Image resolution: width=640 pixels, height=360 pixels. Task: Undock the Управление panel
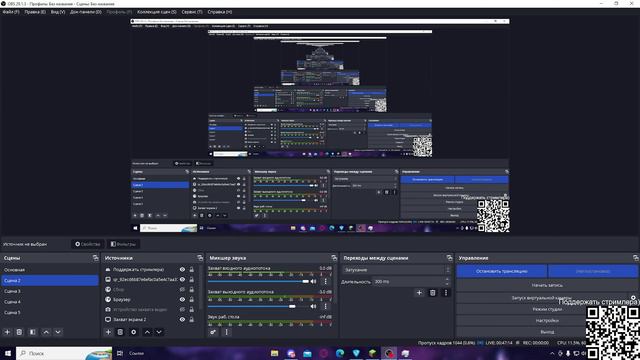tap(636, 258)
